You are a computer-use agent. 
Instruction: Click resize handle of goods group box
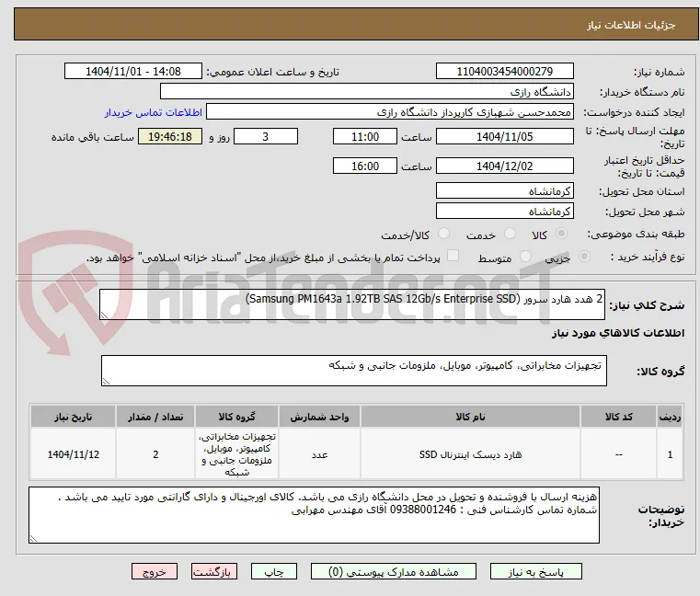106,382
